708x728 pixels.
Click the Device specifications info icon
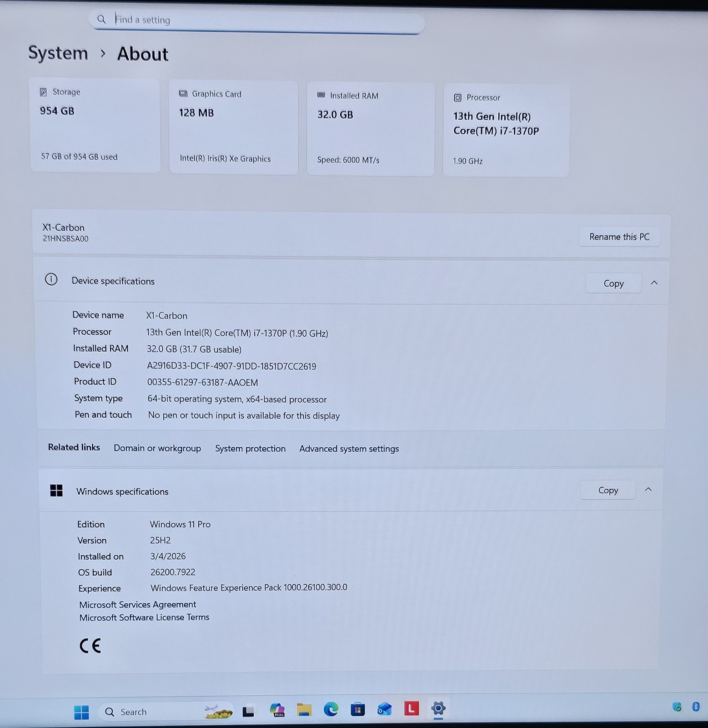(x=51, y=279)
